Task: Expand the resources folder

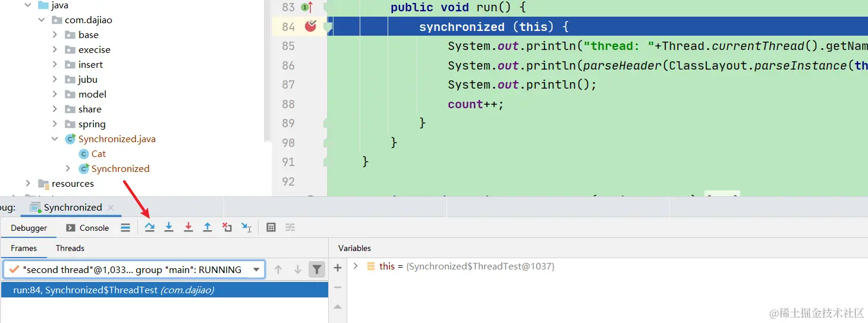Action: pyautogui.click(x=28, y=183)
